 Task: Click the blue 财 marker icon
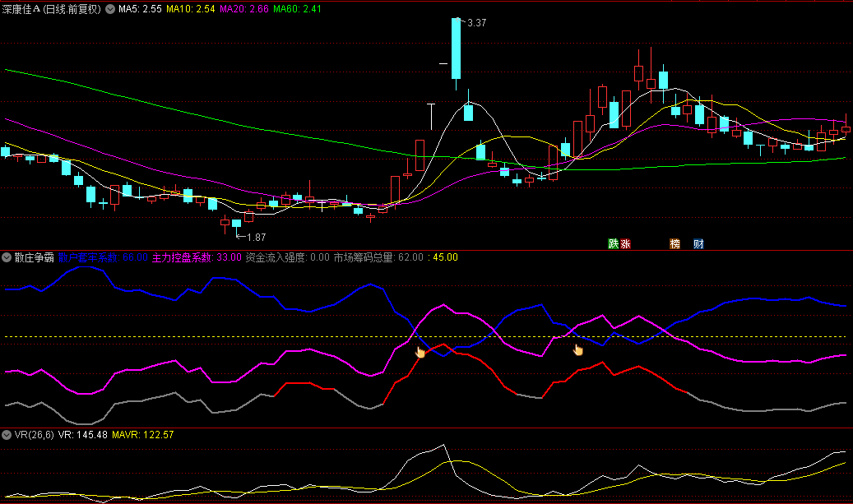point(698,243)
